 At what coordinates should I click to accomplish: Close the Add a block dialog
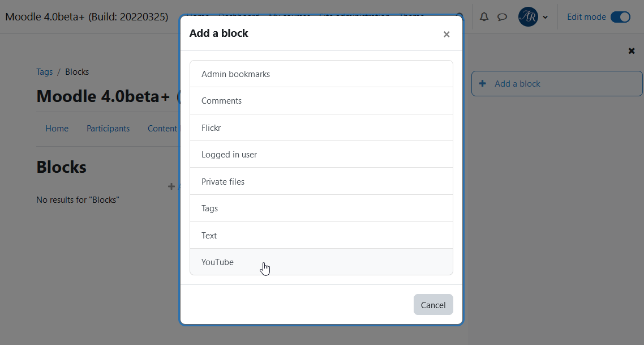click(446, 34)
